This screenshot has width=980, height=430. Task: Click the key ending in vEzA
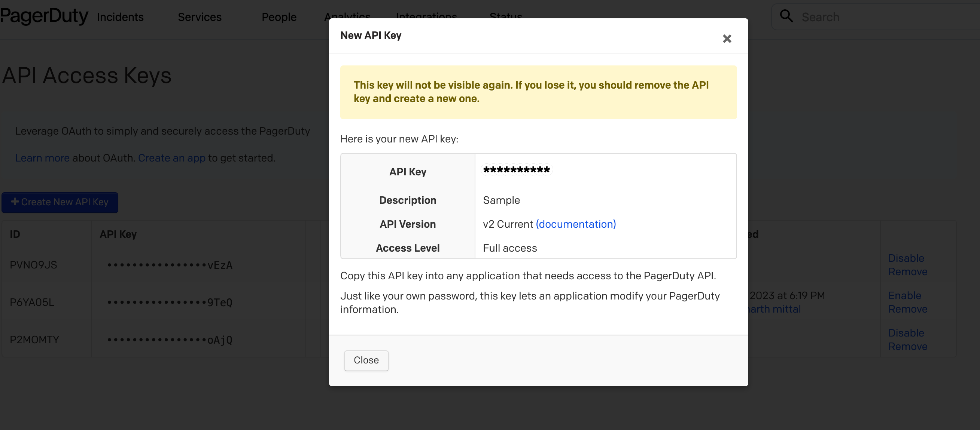point(170,265)
